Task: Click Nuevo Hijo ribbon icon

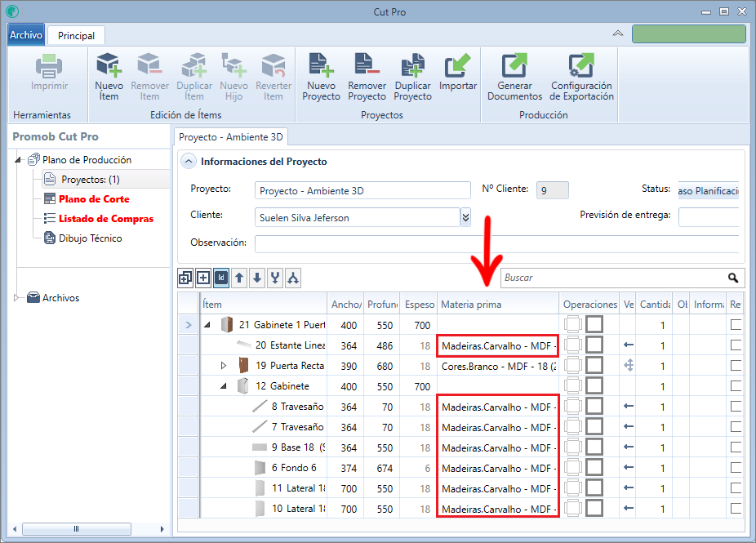Action: tap(233, 65)
